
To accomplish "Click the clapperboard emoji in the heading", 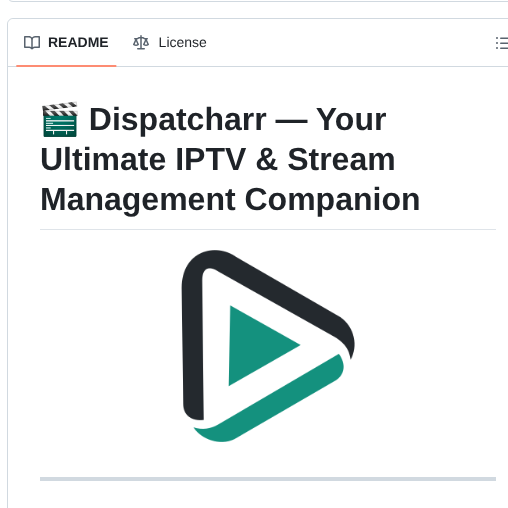I will click(60, 119).
